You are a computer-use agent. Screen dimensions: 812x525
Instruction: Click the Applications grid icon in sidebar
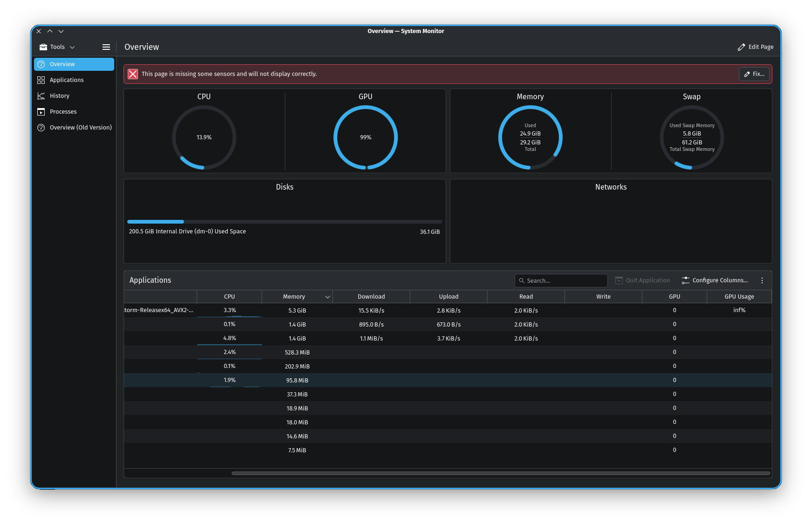[x=41, y=80]
